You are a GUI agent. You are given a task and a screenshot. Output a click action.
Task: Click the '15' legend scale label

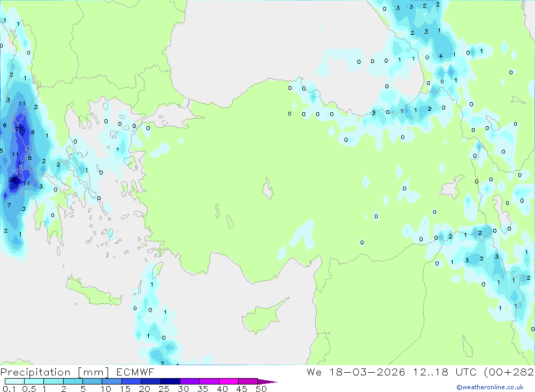tap(125, 389)
